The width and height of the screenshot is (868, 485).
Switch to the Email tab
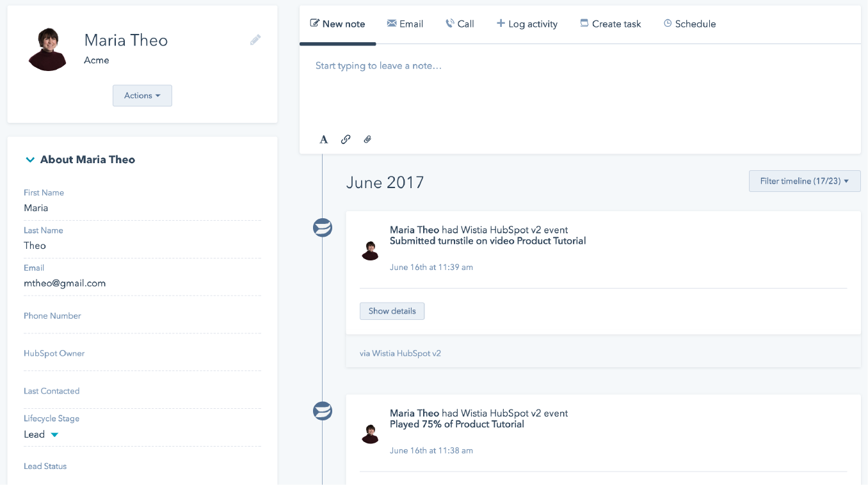(405, 24)
